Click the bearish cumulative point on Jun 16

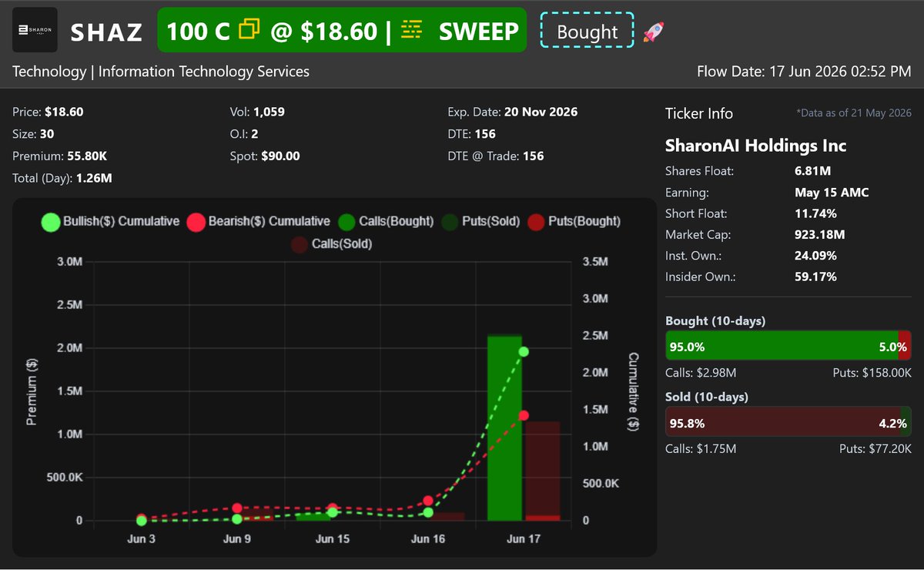click(428, 501)
